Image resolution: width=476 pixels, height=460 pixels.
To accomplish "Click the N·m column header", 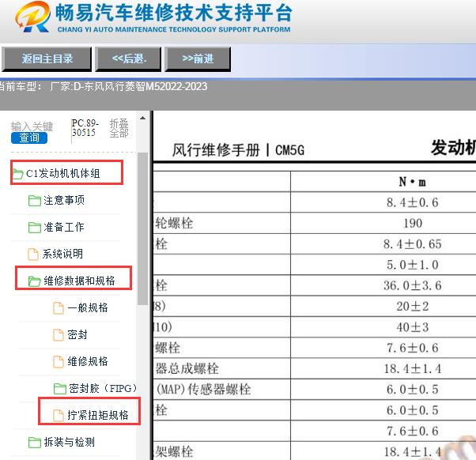I will coord(413,182).
